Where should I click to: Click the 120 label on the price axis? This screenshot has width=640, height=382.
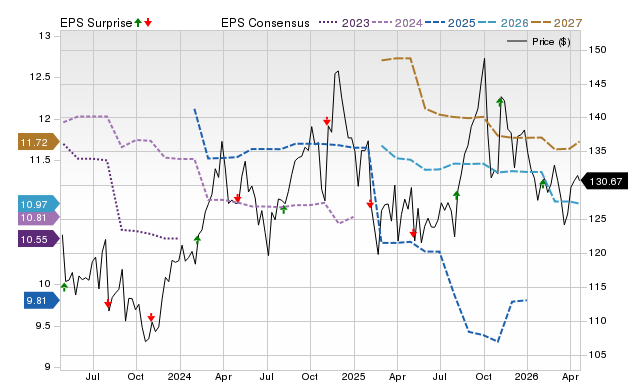click(x=597, y=253)
